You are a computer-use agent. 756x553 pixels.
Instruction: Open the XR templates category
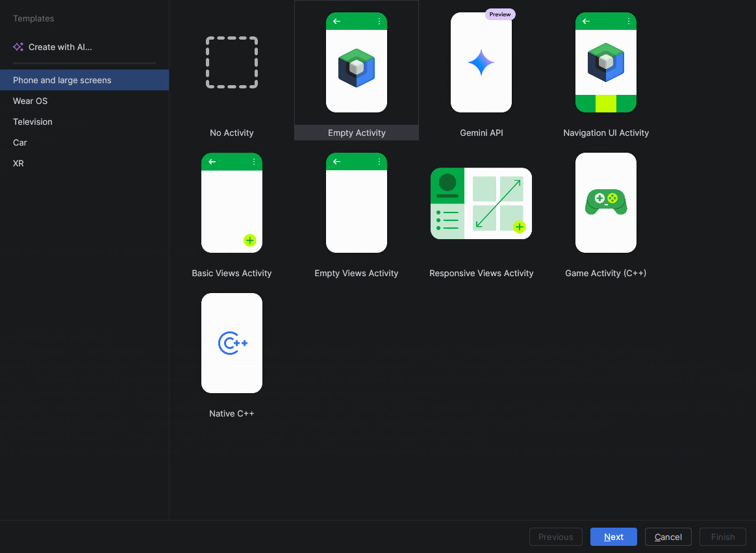pos(84,163)
